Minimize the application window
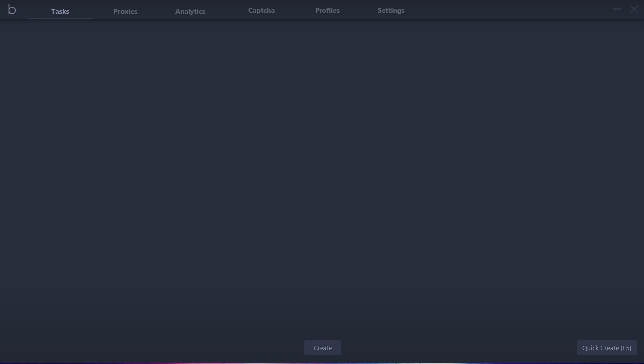The height and width of the screenshot is (364, 644). click(x=617, y=8)
